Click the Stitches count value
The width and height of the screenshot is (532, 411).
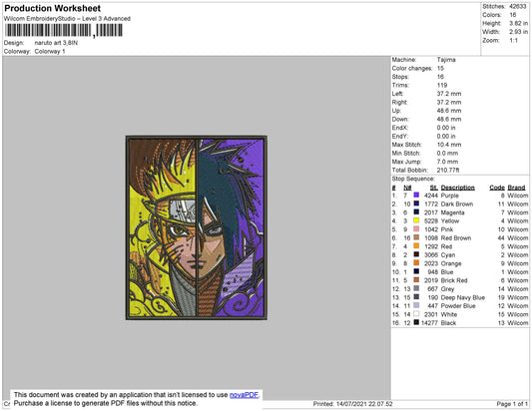click(517, 6)
